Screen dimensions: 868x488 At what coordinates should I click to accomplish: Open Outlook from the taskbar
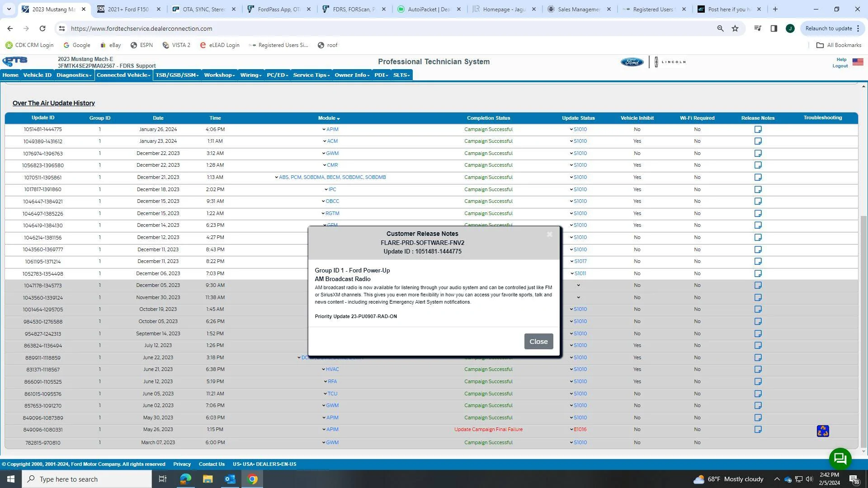230,479
